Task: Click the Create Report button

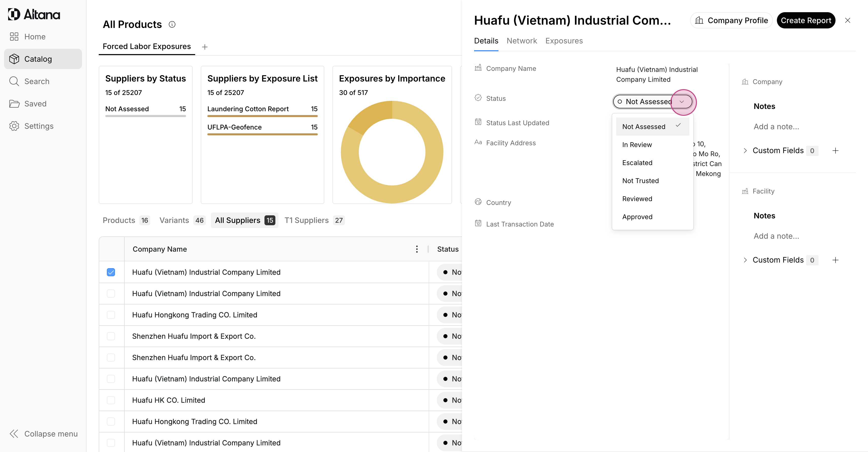Action: pyautogui.click(x=806, y=21)
